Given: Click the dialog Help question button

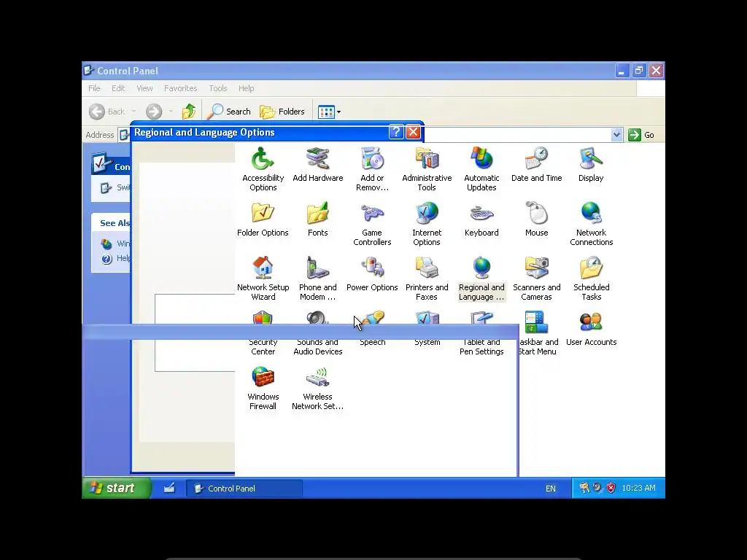Looking at the screenshot, I should 396,132.
